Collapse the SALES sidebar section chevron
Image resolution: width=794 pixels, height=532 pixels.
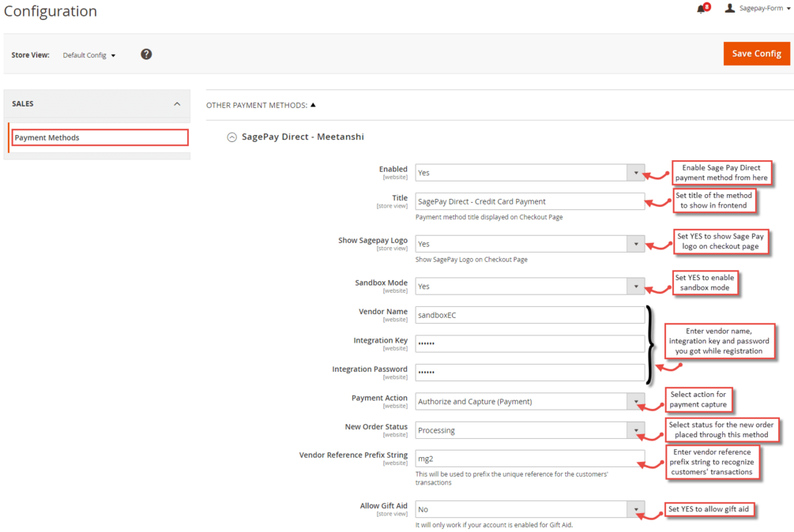pyautogui.click(x=177, y=103)
